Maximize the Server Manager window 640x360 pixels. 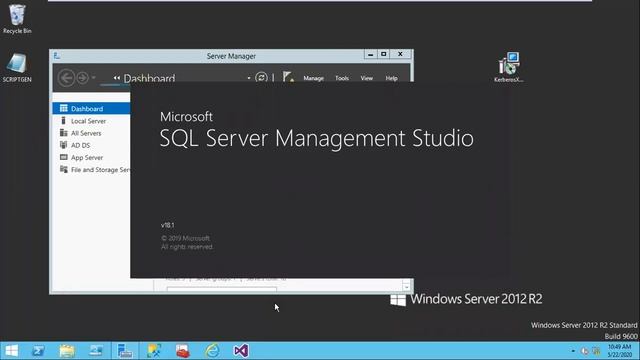tap(384, 54)
